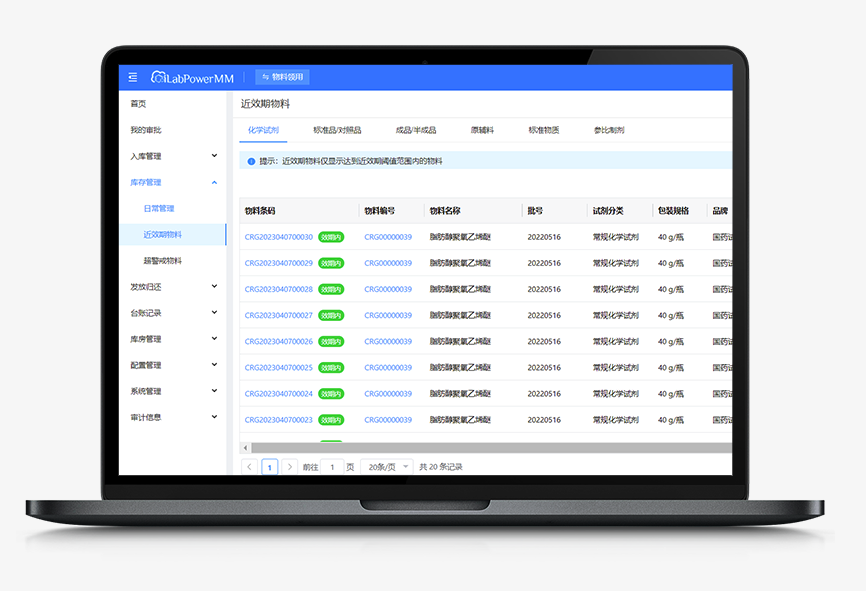Expand the 系统管理 sidebar menu
The image size is (866, 591).
[x=172, y=391]
